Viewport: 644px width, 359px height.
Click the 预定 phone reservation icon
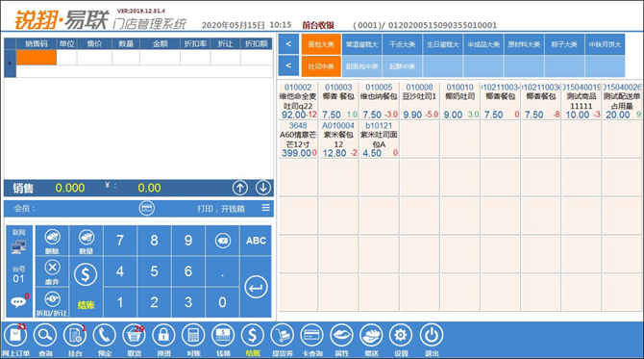[105, 340]
